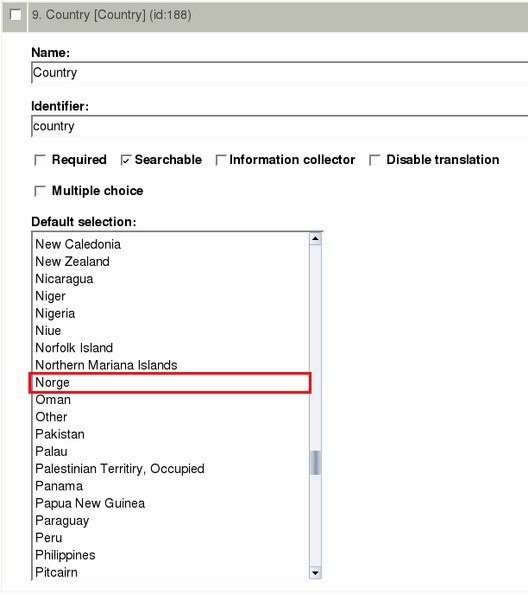Choose Oman as default selection

(171, 400)
